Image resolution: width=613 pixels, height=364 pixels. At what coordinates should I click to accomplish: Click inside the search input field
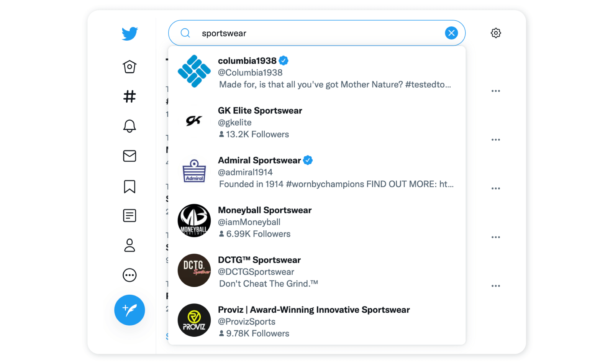[x=306, y=33]
